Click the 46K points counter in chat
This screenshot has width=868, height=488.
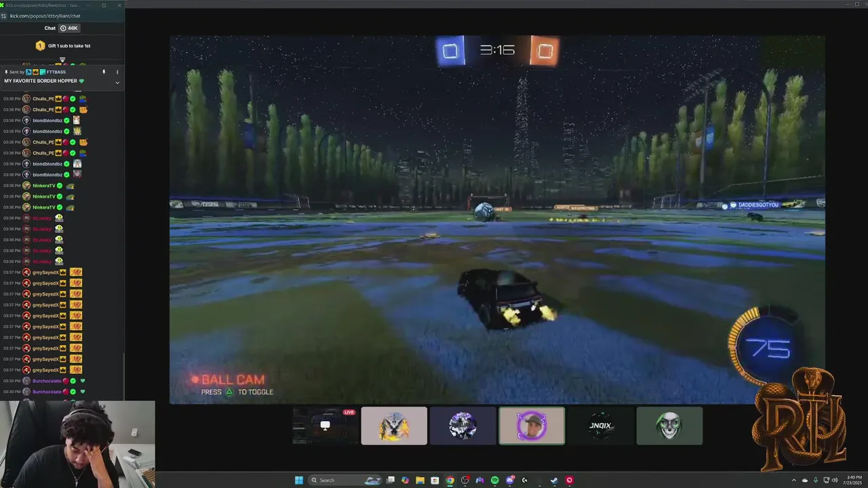[68, 28]
